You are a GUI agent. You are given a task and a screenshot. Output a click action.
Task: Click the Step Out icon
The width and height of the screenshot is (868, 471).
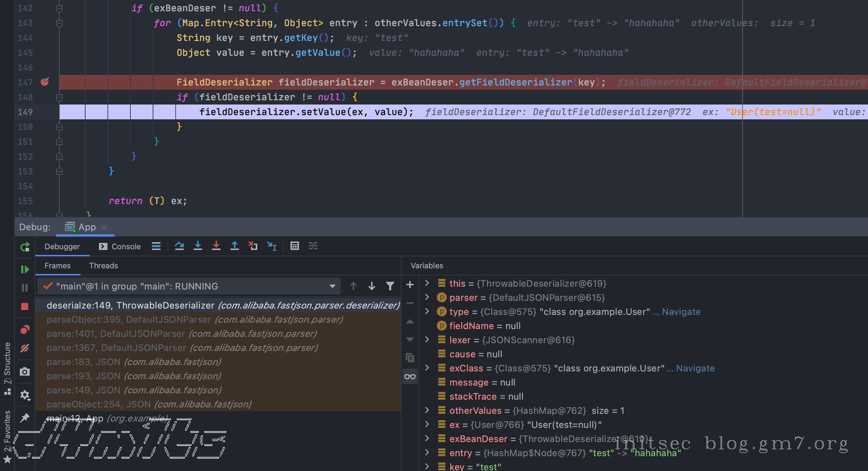(x=235, y=246)
